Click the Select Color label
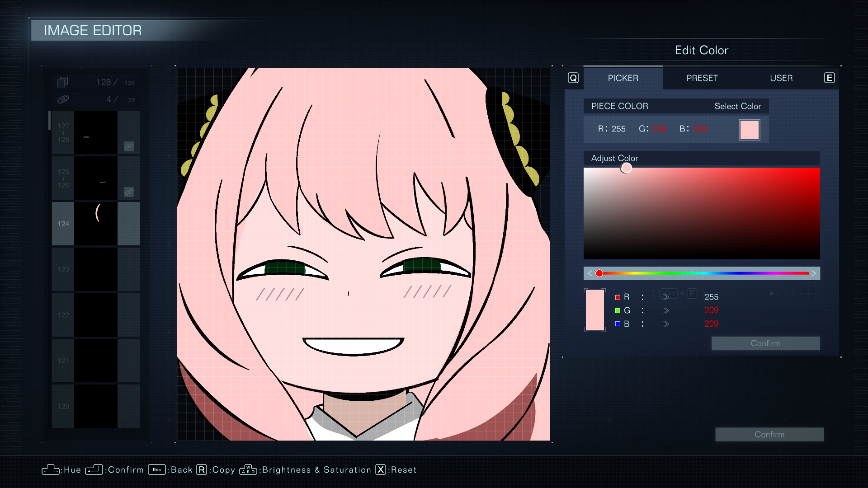868x488 pixels. pyautogui.click(x=737, y=106)
